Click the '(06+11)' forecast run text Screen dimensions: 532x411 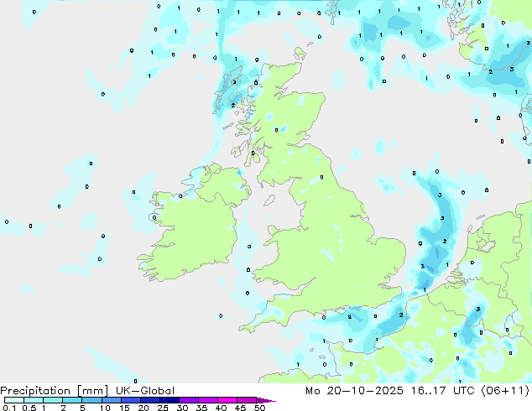[505, 391]
